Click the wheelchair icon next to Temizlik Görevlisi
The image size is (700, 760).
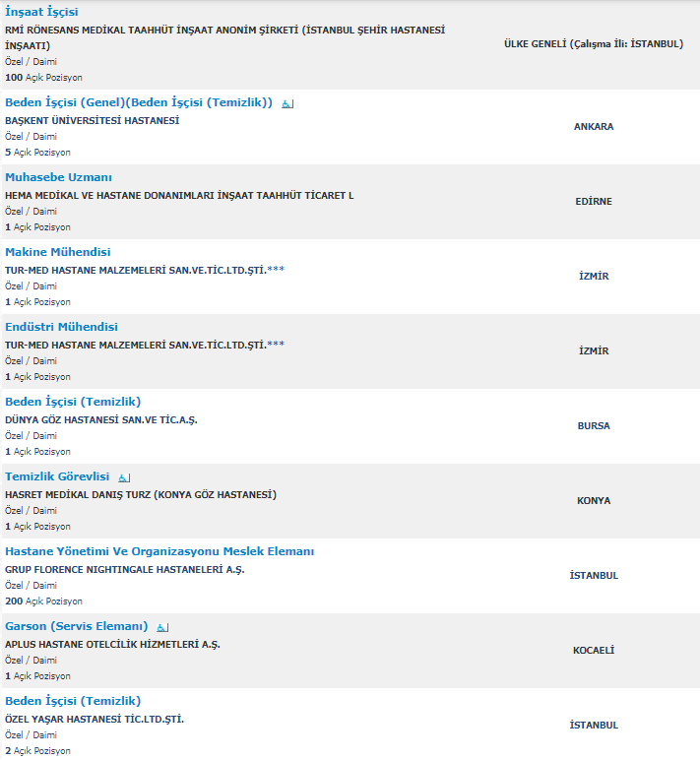coord(124,477)
